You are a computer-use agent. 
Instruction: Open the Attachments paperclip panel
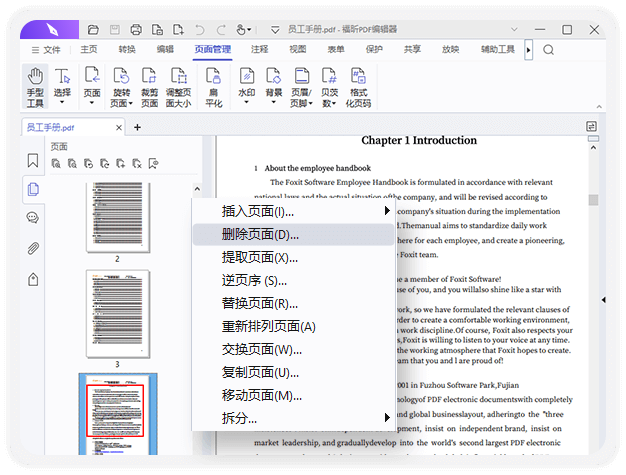click(x=33, y=248)
